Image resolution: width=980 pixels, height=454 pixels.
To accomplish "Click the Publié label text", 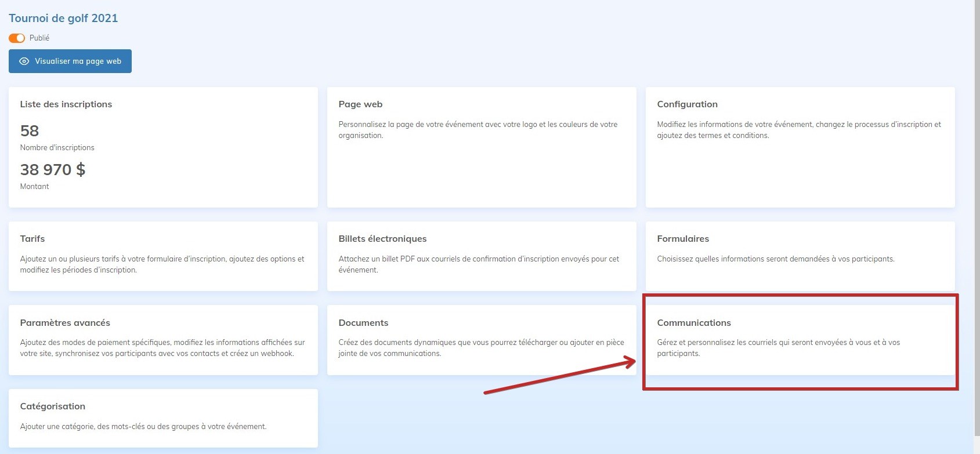I will point(39,38).
